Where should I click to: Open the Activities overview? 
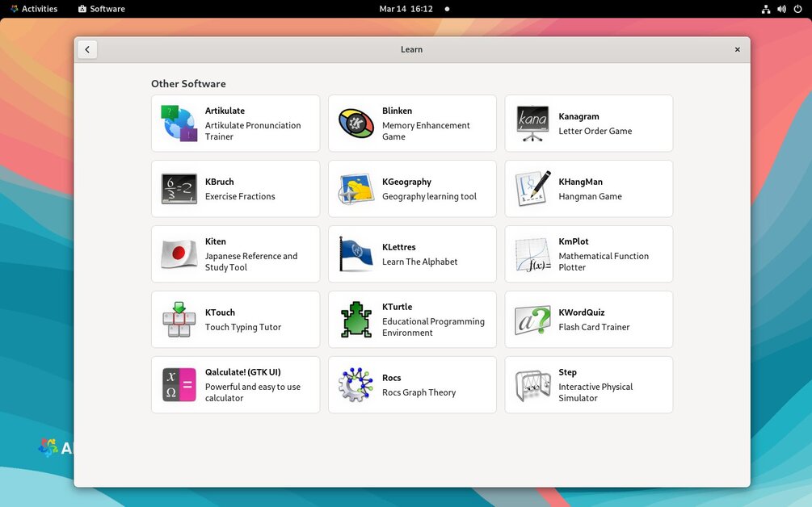pos(34,9)
